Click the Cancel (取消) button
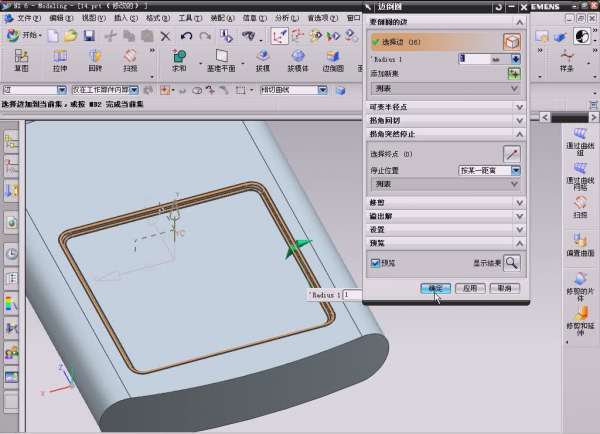The image size is (600, 434). tap(504, 288)
